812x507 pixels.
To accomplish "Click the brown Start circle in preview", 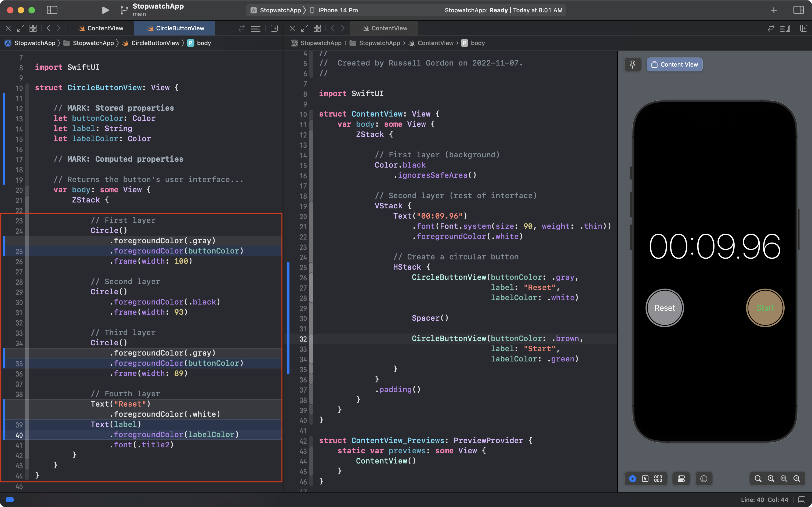I will pos(765,307).
